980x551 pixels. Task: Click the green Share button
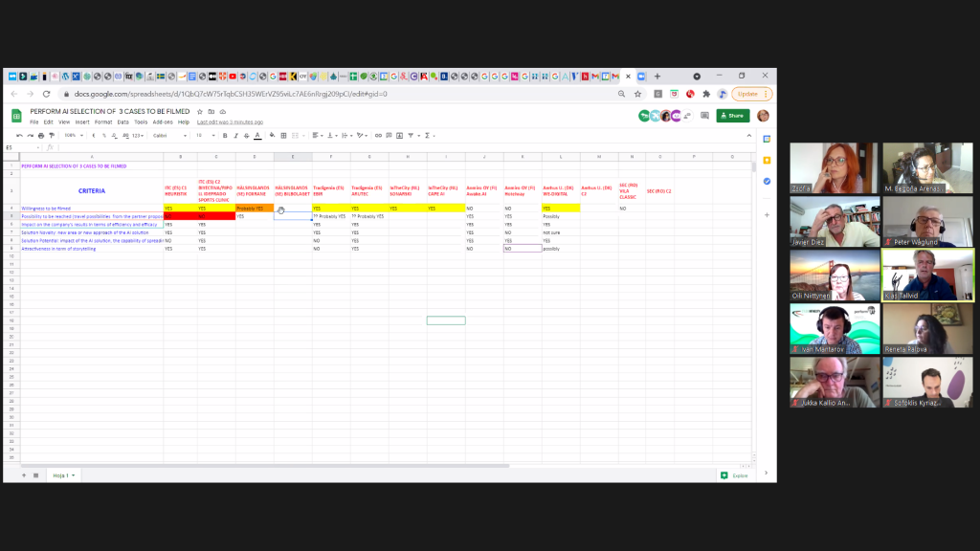[x=733, y=116]
